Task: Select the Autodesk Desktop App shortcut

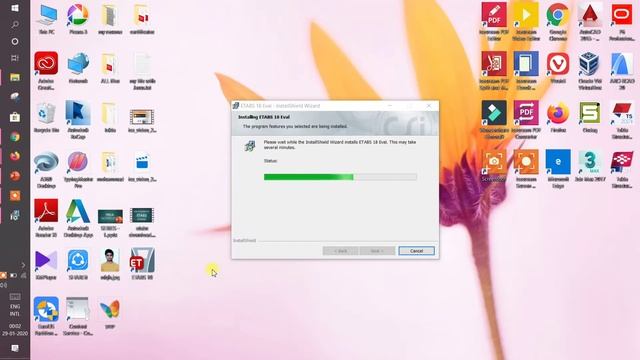Action: click(78, 218)
